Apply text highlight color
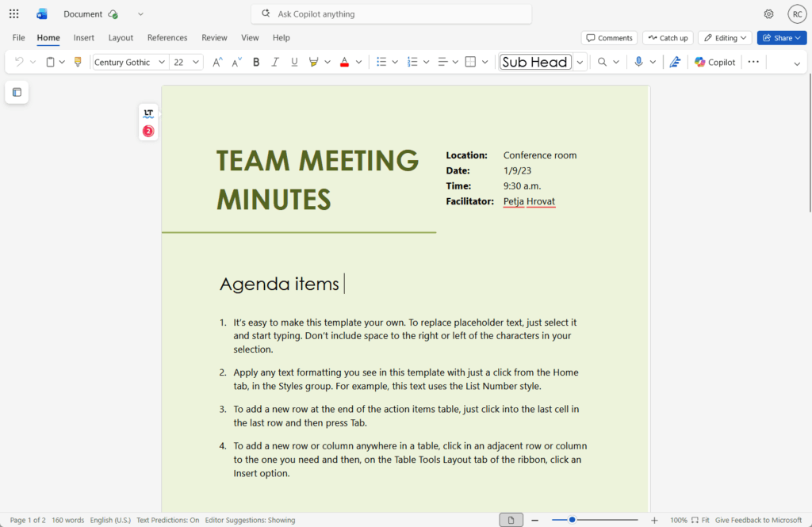 [x=313, y=62]
